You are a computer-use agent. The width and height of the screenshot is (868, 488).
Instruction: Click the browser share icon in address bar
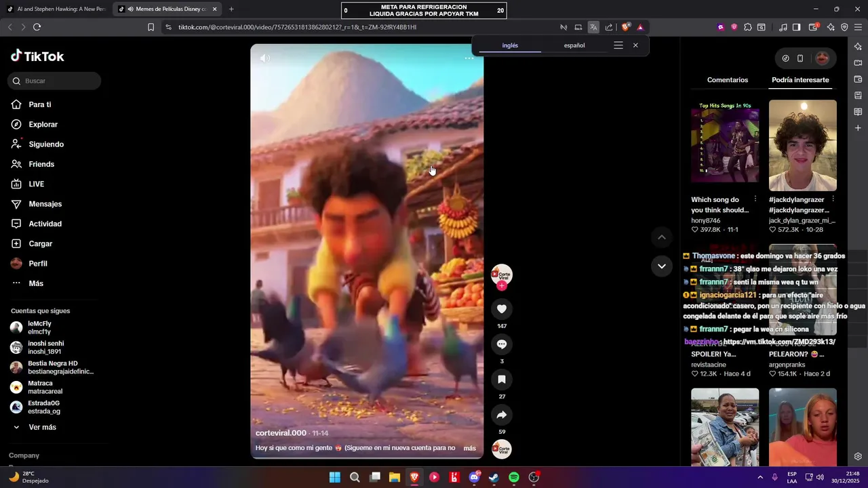click(x=609, y=27)
